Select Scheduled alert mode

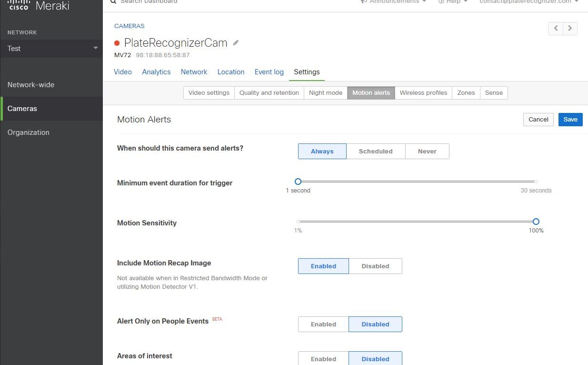(376, 151)
